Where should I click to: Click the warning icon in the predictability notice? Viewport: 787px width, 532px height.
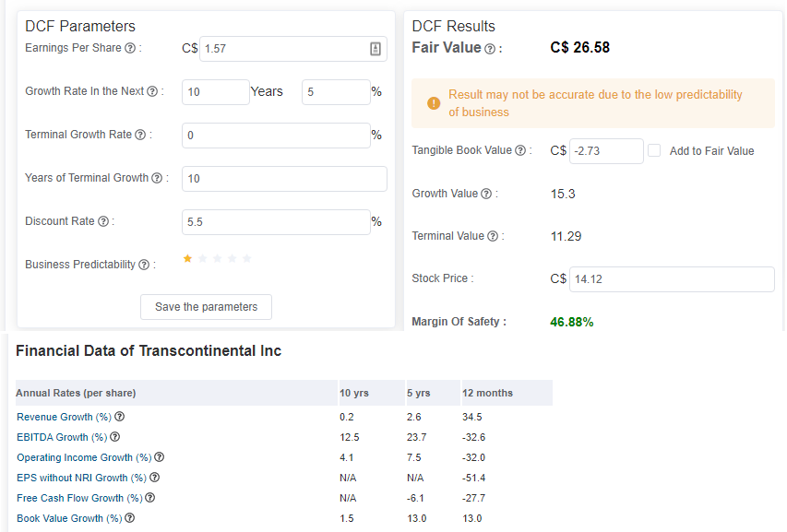coord(434,103)
